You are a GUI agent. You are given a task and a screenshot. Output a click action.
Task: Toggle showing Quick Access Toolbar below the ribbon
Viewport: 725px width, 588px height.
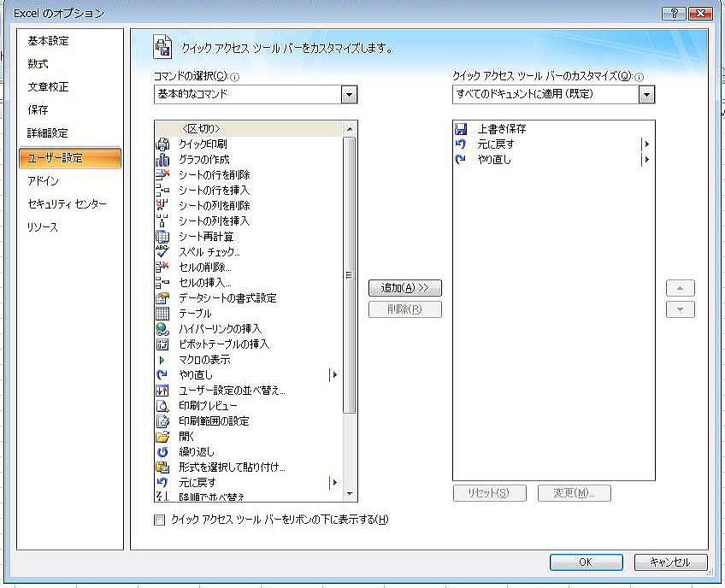[x=159, y=520]
